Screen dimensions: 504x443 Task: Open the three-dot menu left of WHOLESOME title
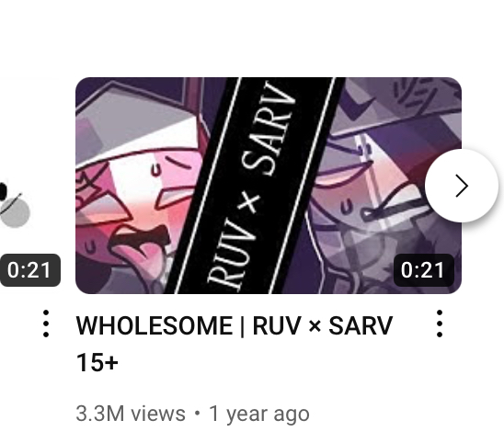click(x=46, y=324)
